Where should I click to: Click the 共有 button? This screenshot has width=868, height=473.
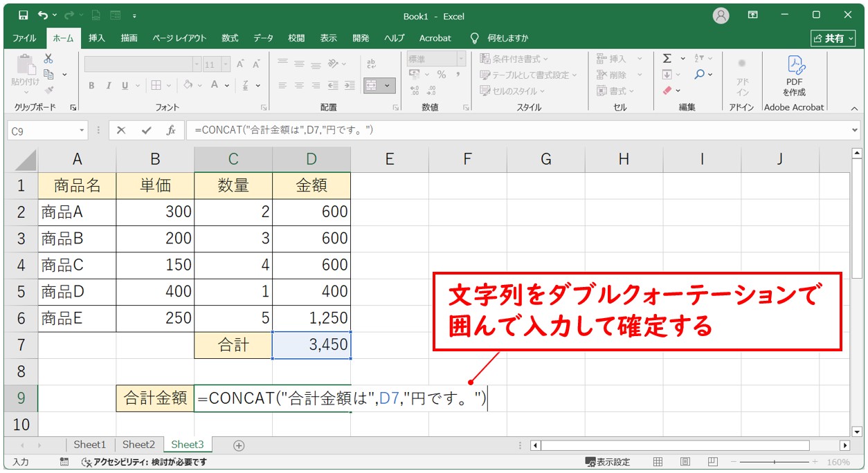point(835,38)
